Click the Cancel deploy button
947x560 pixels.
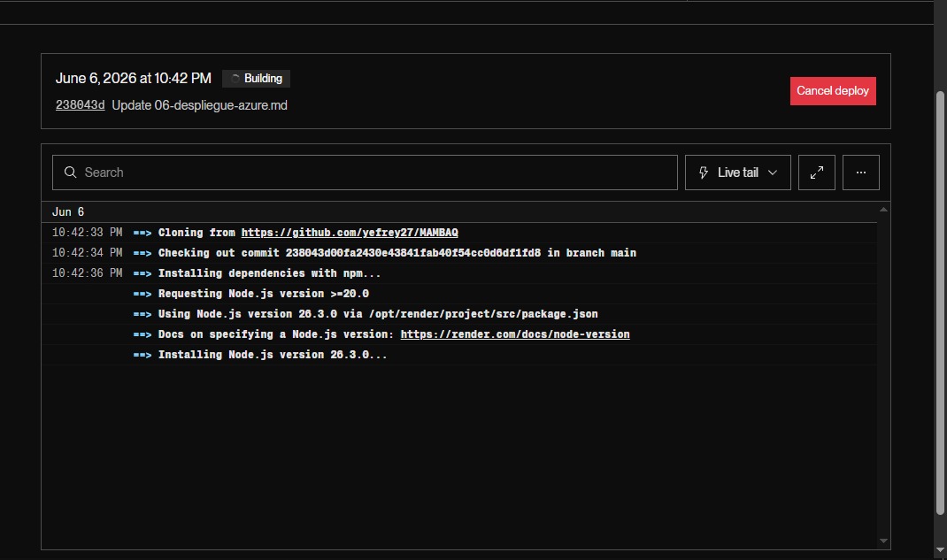coord(833,91)
